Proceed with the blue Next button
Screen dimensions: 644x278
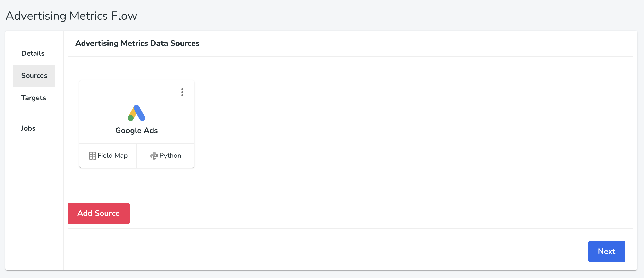coord(607,251)
